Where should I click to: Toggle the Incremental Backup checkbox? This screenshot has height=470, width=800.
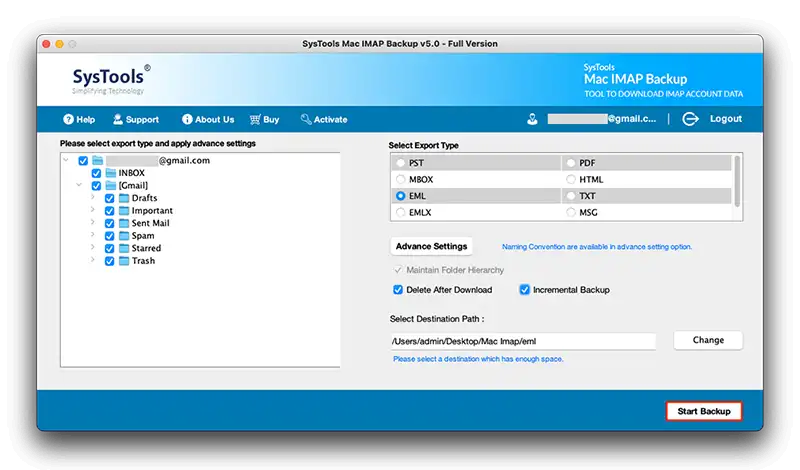pos(524,290)
